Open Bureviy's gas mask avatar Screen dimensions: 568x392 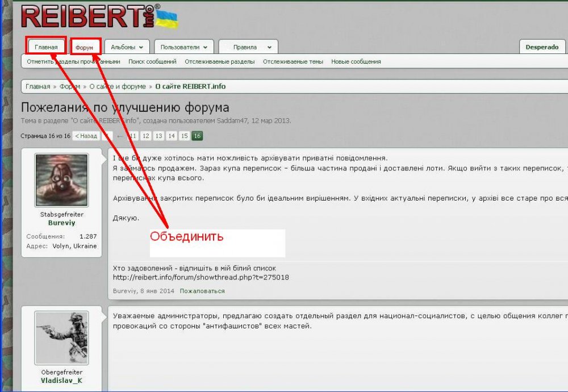pyautogui.click(x=61, y=180)
